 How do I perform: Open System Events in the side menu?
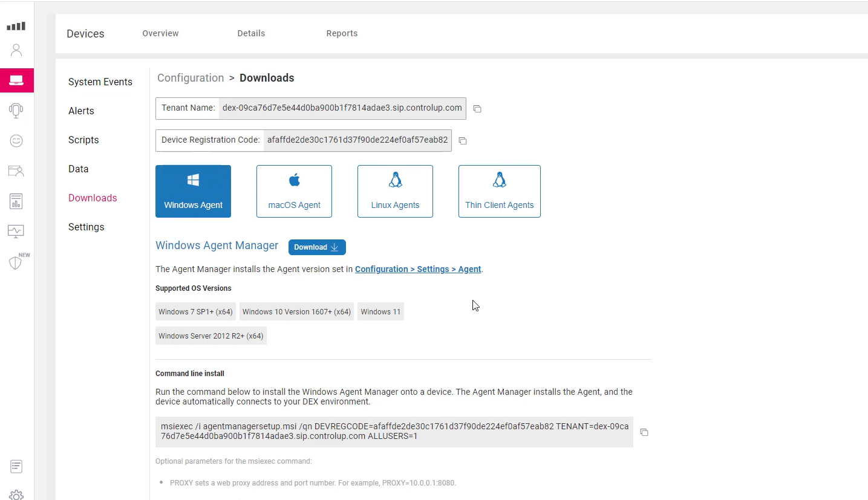pos(100,82)
